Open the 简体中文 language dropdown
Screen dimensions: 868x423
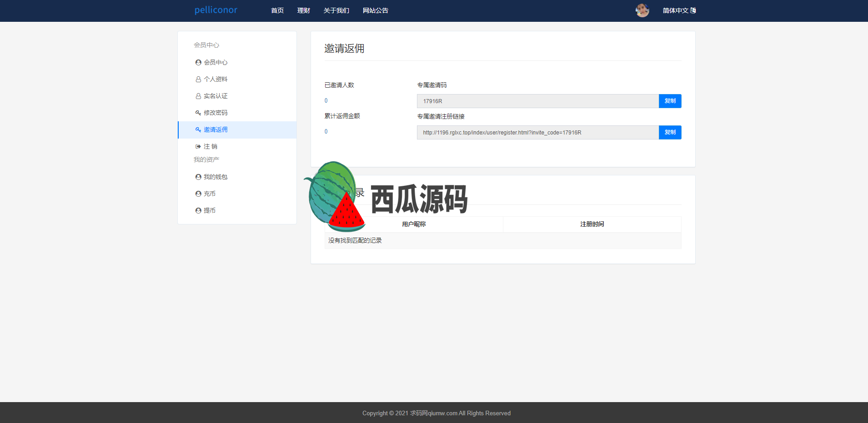pos(679,10)
